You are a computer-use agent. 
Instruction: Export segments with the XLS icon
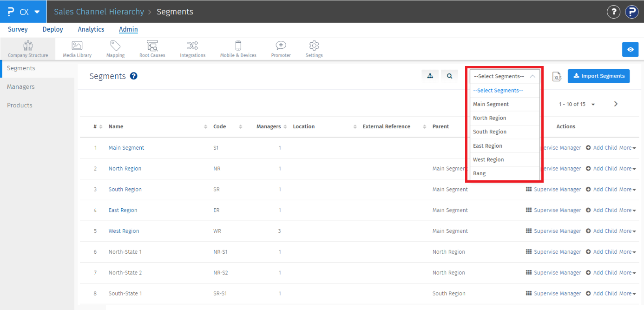[557, 77]
